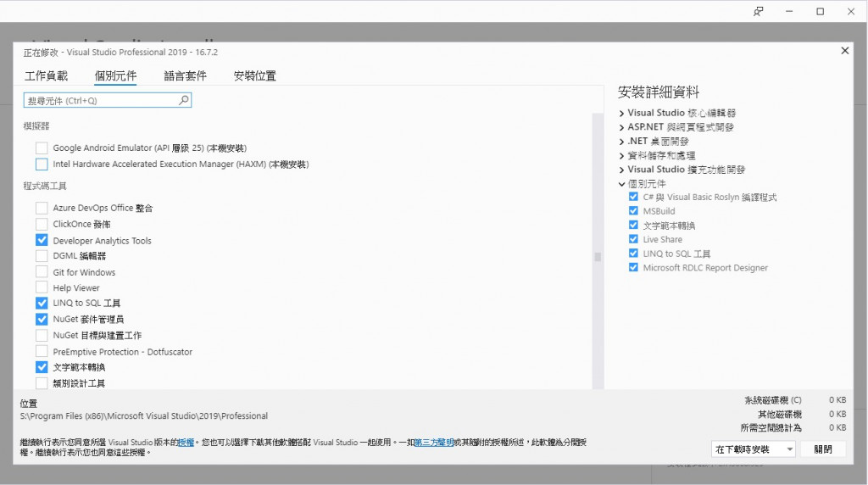The image size is (868, 485).
Task: Switch to 工作負載 tab
Action: click(x=46, y=75)
